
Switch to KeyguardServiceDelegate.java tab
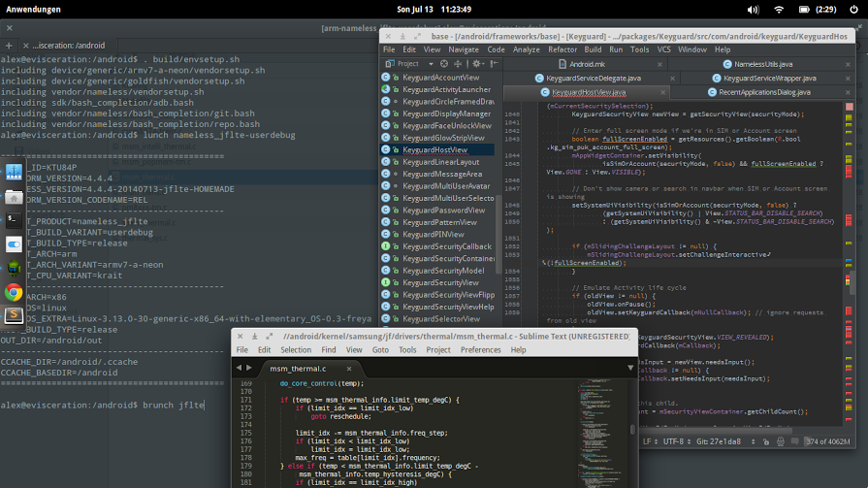tap(594, 79)
